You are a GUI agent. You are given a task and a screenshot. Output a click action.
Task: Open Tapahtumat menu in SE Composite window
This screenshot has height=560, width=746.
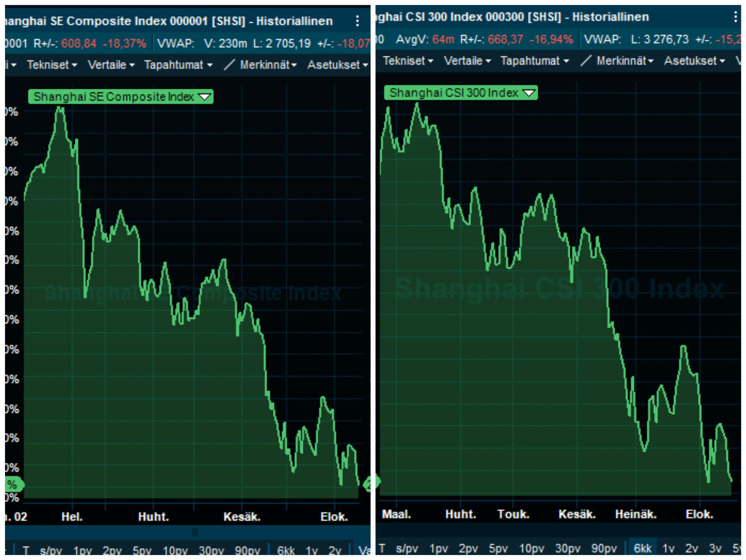click(178, 65)
